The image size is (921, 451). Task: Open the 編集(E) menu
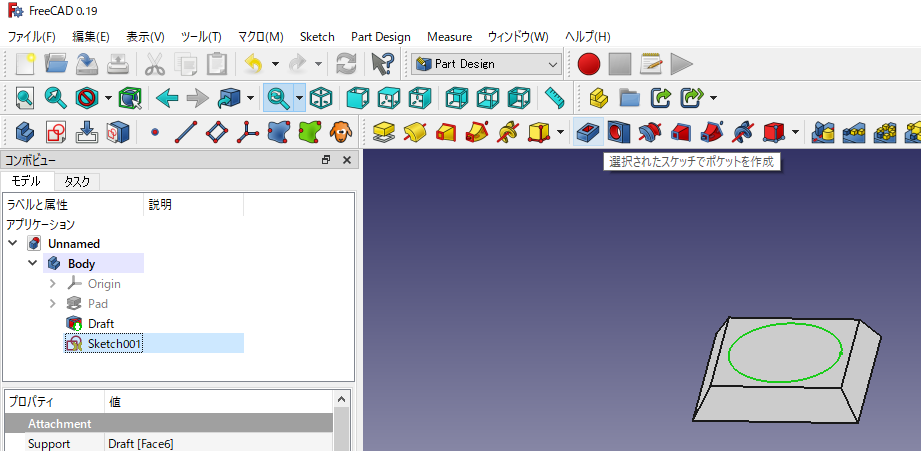pos(91,36)
